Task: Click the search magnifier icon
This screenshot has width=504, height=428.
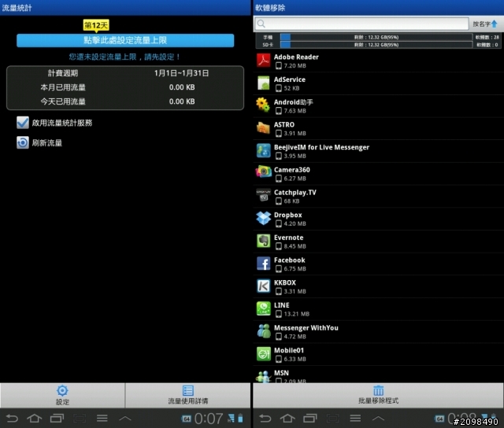Action: (x=261, y=24)
